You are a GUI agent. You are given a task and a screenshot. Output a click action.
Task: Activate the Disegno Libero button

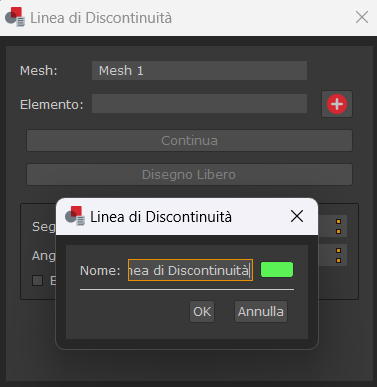[189, 175]
